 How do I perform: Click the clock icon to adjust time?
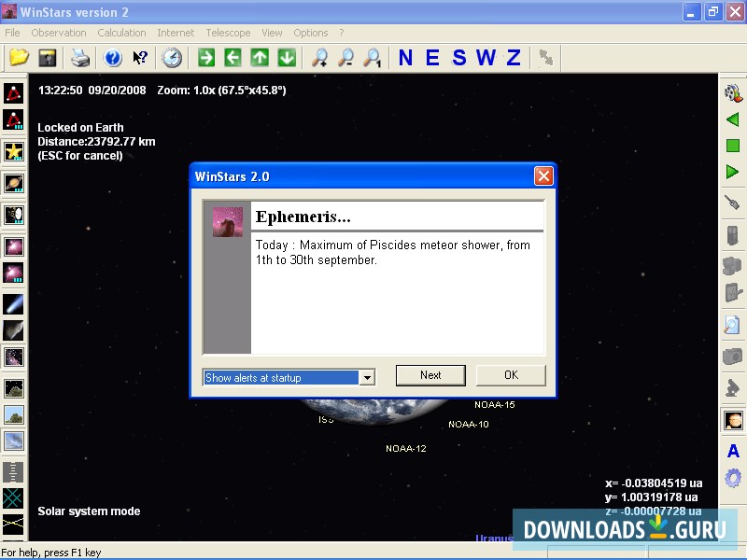pyautogui.click(x=173, y=57)
